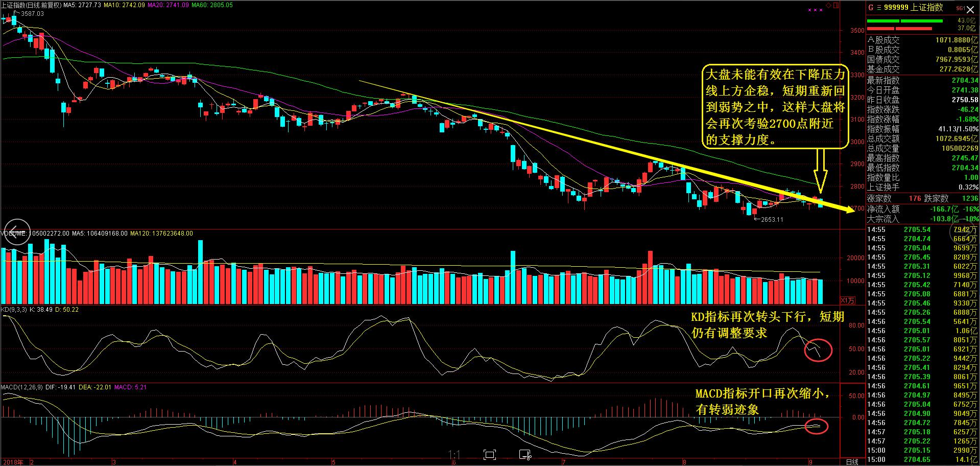Click the 今日开盘 2741.38 row
The image size is (980, 466).
(923, 90)
